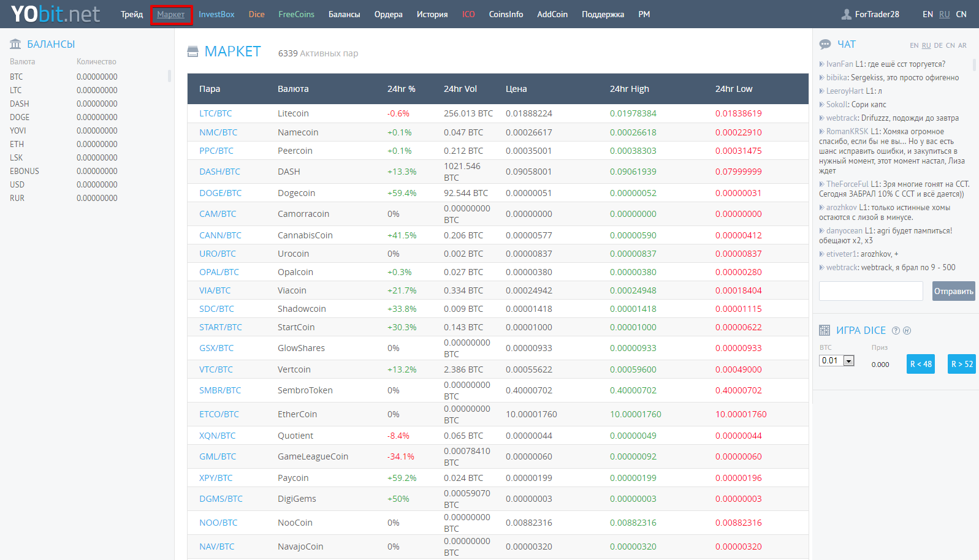Click the Отправить chat send button
This screenshot has width=979, height=560.
click(x=954, y=291)
